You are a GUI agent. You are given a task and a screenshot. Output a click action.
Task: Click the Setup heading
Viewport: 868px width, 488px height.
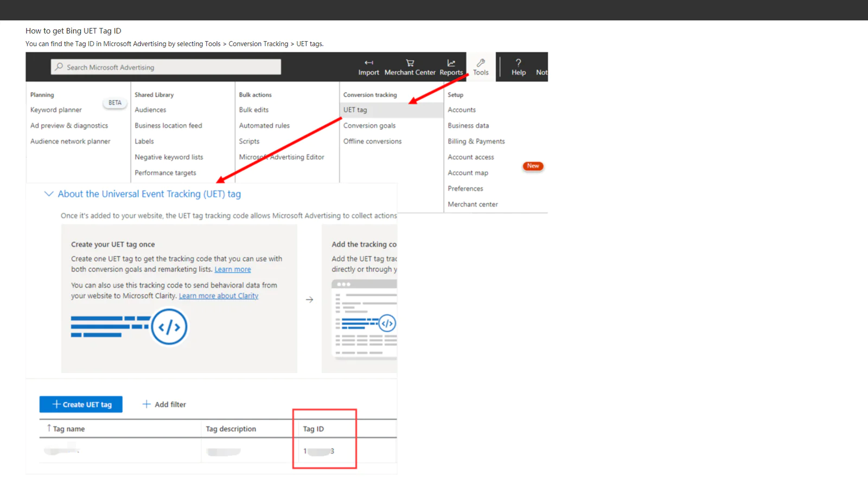point(455,94)
